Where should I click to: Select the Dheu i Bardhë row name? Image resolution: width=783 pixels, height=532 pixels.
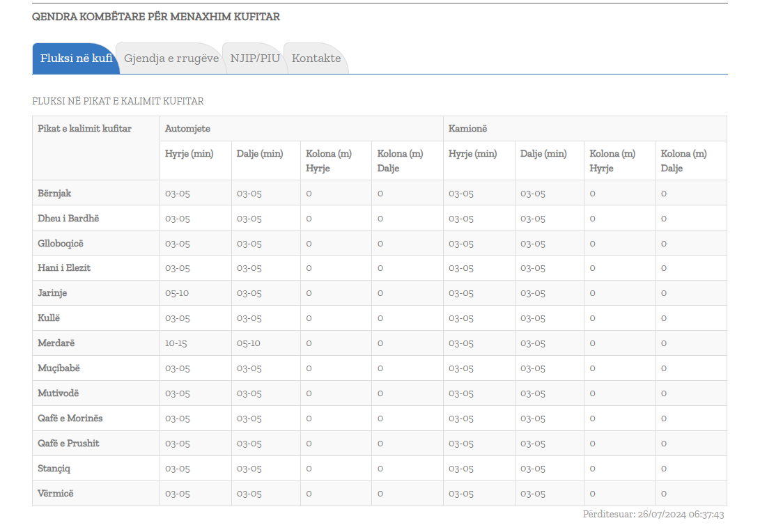pyautogui.click(x=68, y=219)
